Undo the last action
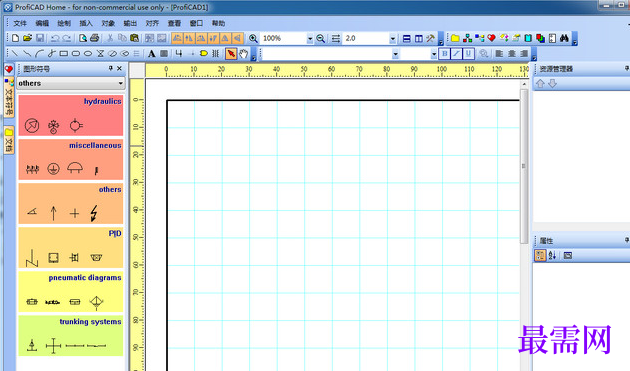The height and width of the screenshot is (371, 630). point(55,38)
